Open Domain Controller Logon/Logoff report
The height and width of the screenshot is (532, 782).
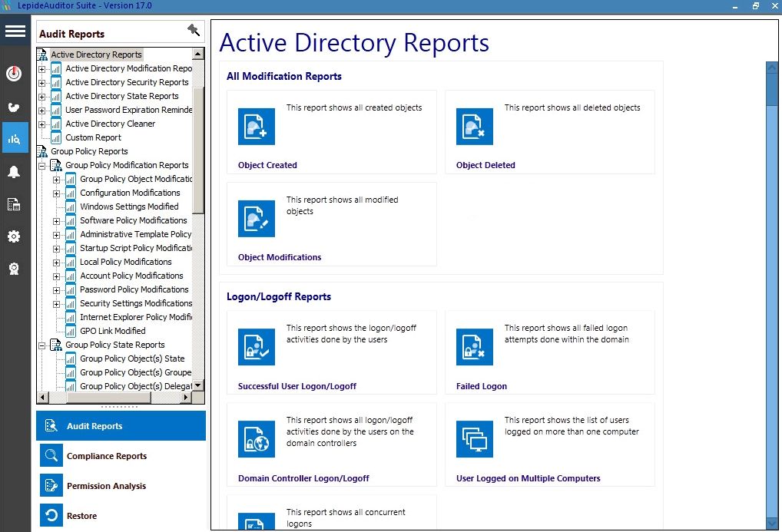click(x=303, y=478)
